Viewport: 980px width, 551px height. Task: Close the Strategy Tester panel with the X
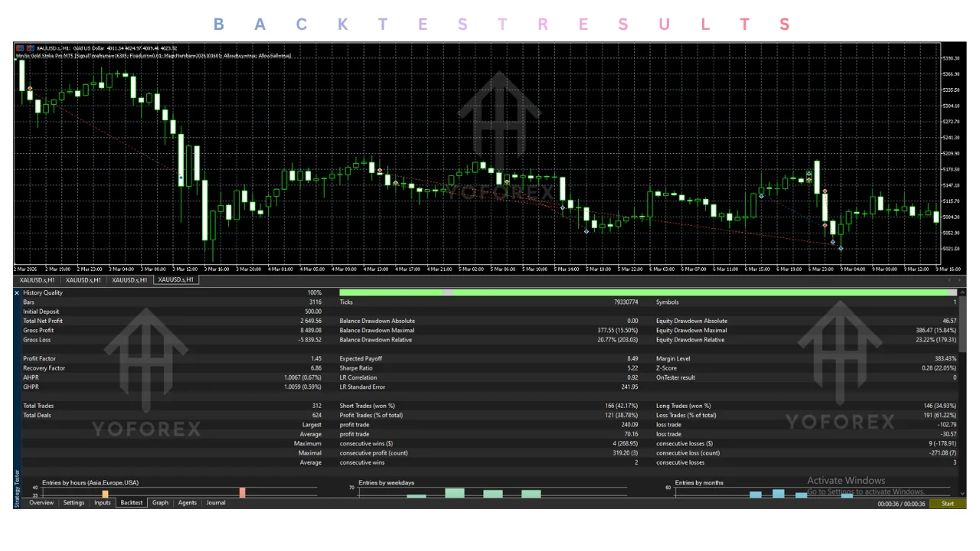pos(18,292)
